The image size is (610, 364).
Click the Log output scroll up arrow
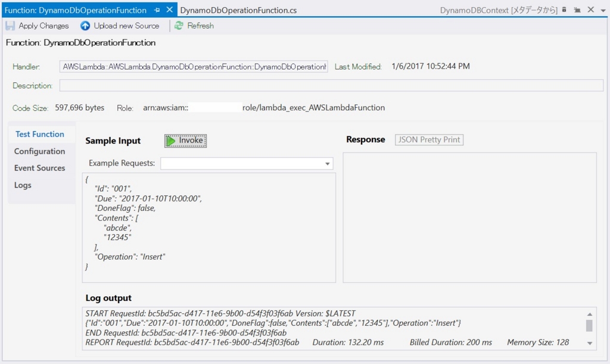click(x=590, y=314)
